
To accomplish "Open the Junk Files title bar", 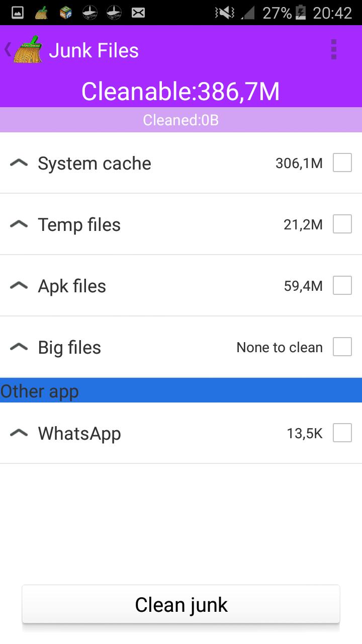I will [94, 50].
